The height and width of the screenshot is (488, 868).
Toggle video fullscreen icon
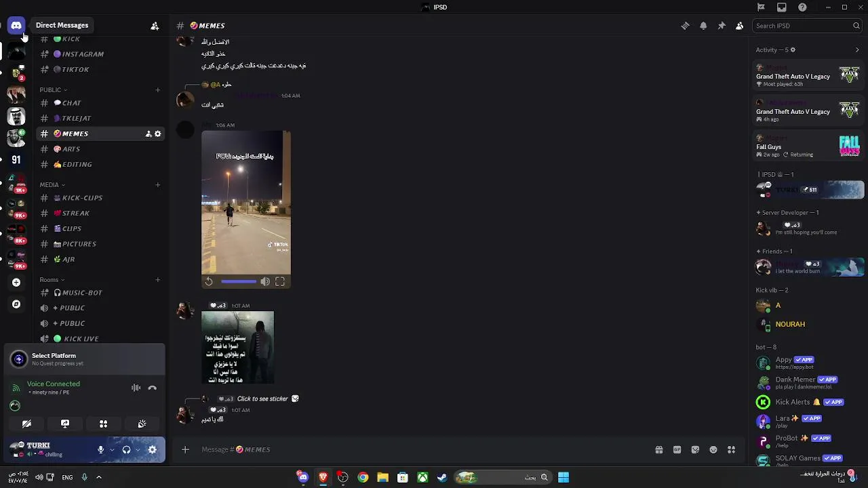tap(280, 281)
